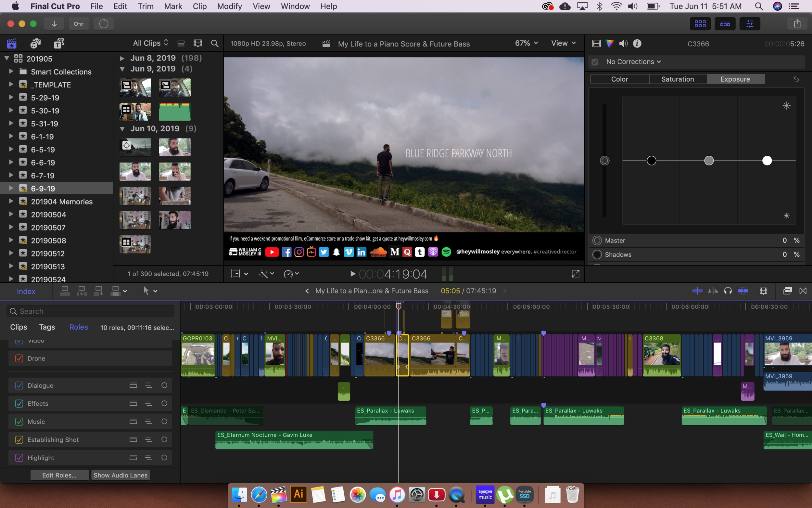Toggle the Dialogue role checkbox
The width and height of the screenshot is (812, 508).
click(19, 385)
